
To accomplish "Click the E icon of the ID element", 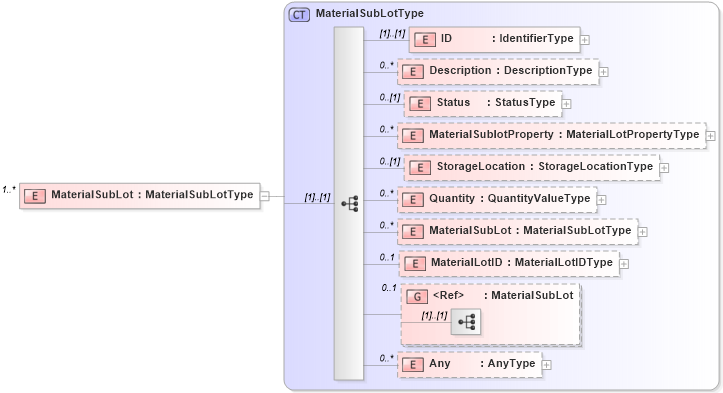I will point(425,40).
